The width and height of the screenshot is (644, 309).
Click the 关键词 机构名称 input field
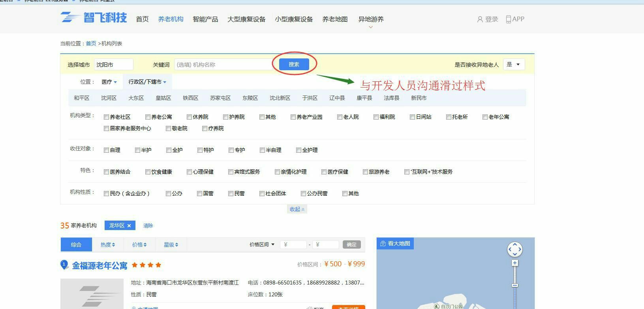coord(223,65)
